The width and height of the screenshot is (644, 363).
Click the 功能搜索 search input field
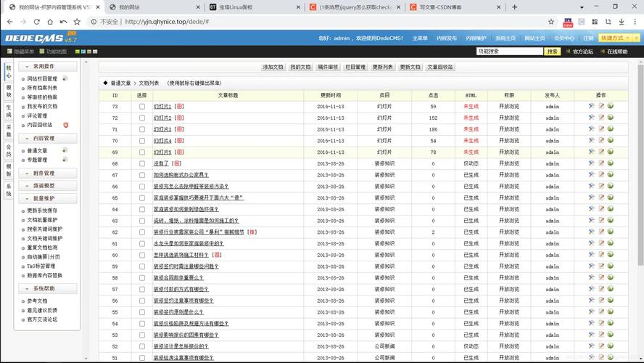pyautogui.click(x=509, y=52)
